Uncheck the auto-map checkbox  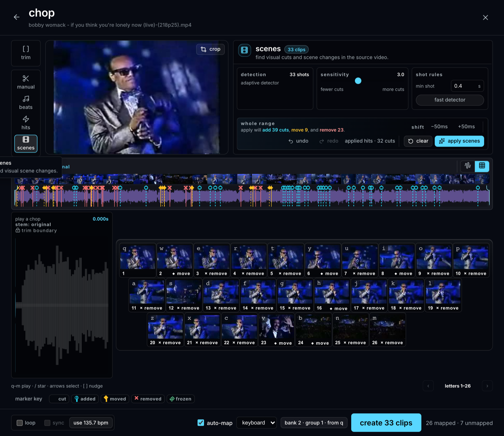201,423
